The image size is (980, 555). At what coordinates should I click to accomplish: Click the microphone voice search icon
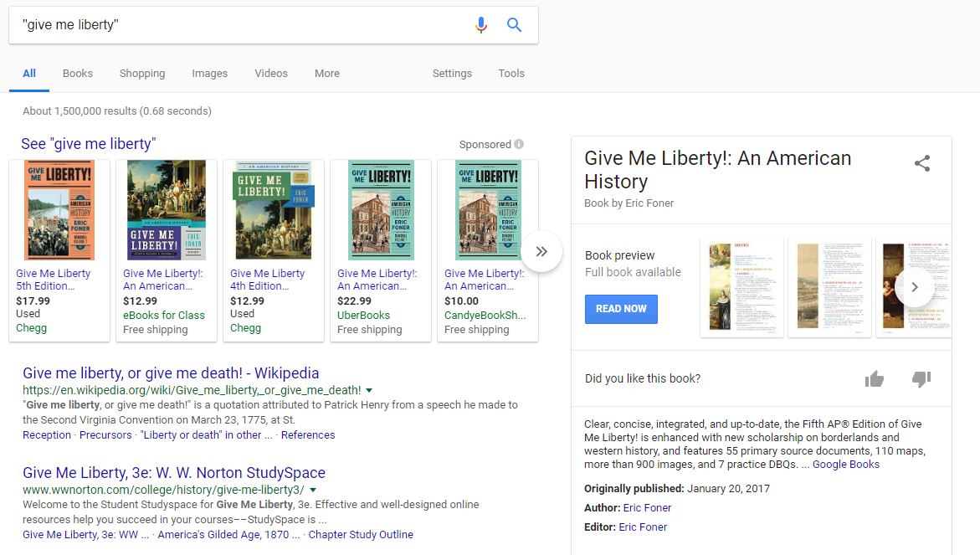(x=480, y=25)
